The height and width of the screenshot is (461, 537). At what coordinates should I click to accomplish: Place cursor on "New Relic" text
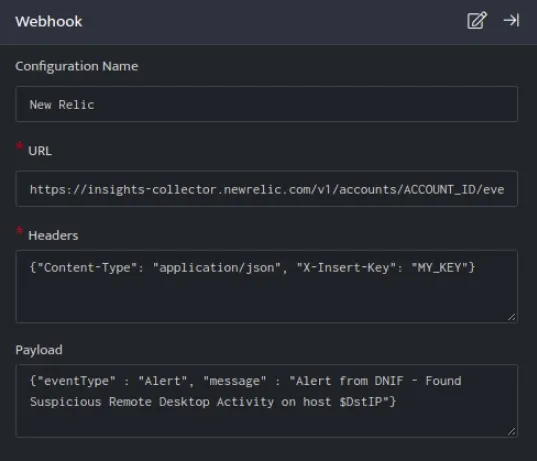[x=62, y=104]
